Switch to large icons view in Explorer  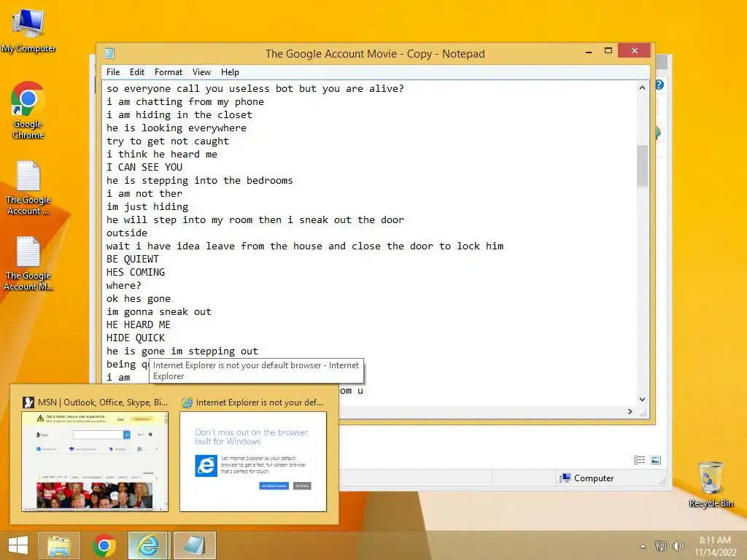tap(656, 460)
